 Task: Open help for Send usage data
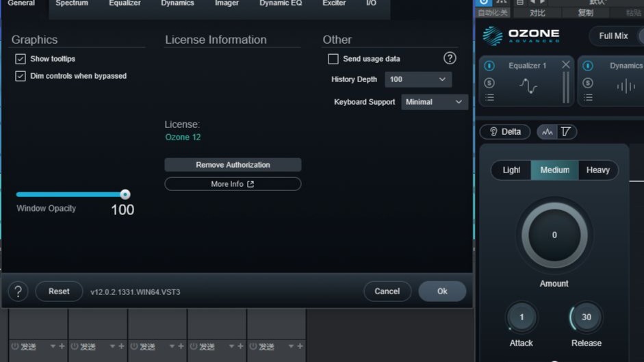pyautogui.click(x=450, y=58)
